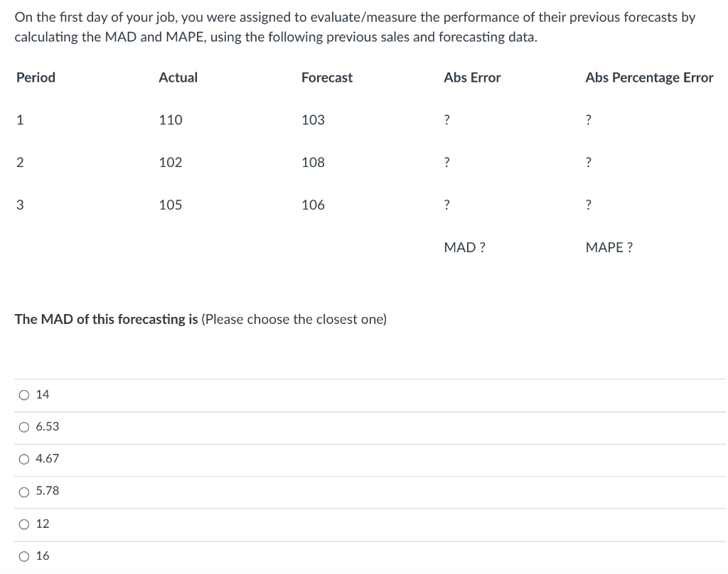Click the Forecast column header
Screen dimensions: 728x574
pos(327,77)
